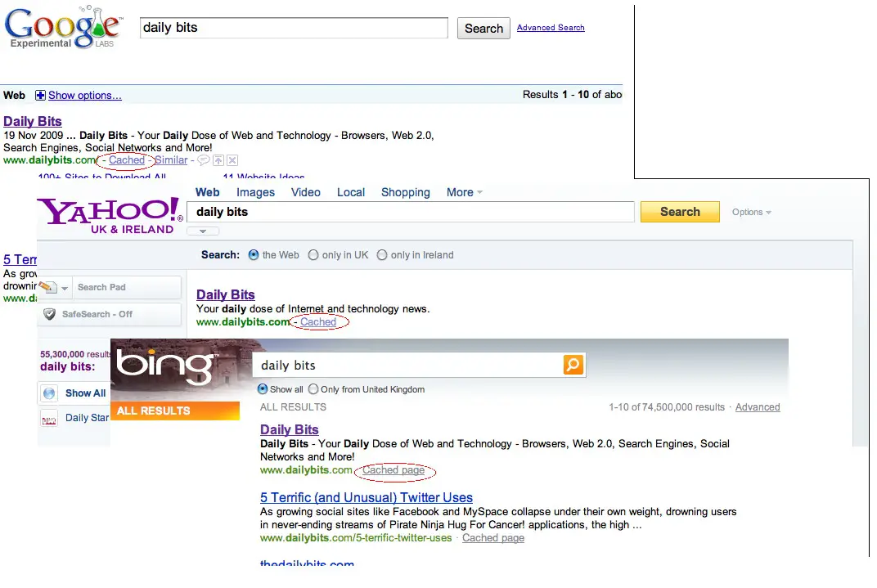Open Cached page link for 5-terrific-twitter-uses result

tap(493, 538)
